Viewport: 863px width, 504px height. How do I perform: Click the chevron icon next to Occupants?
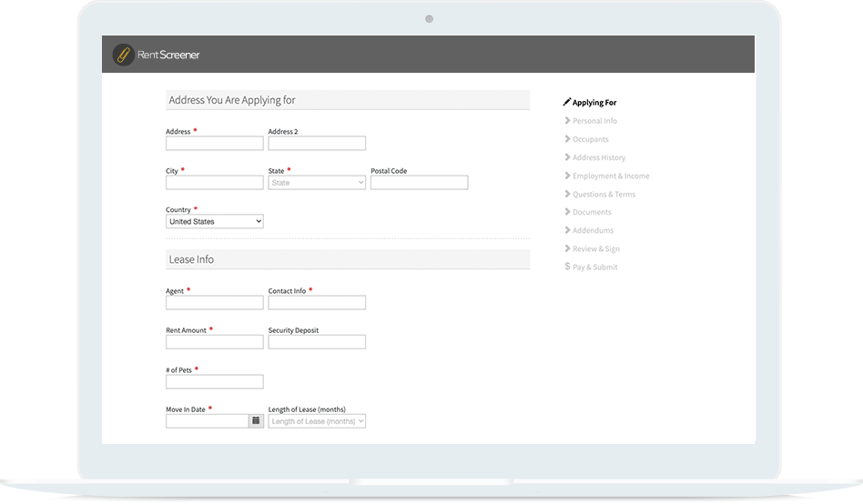pos(567,139)
